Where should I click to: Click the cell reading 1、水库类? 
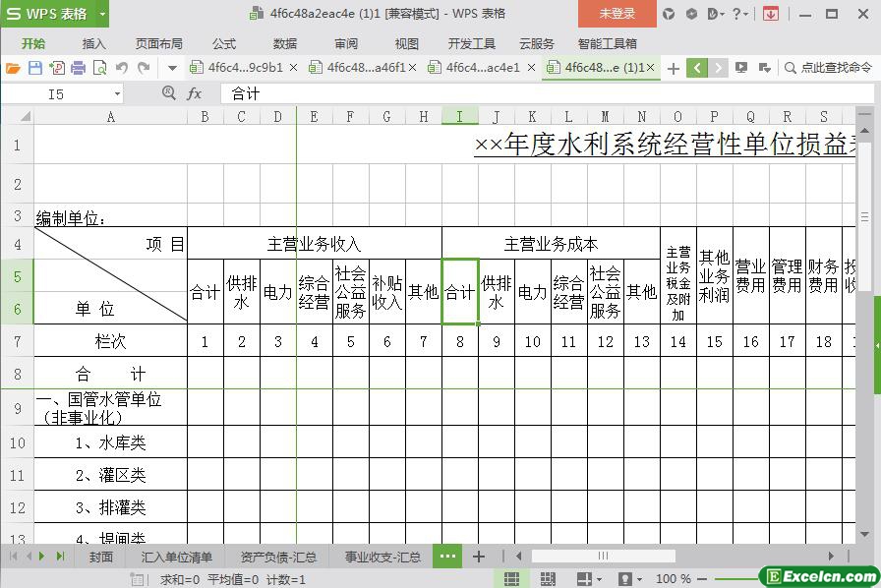(x=111, y=442)
